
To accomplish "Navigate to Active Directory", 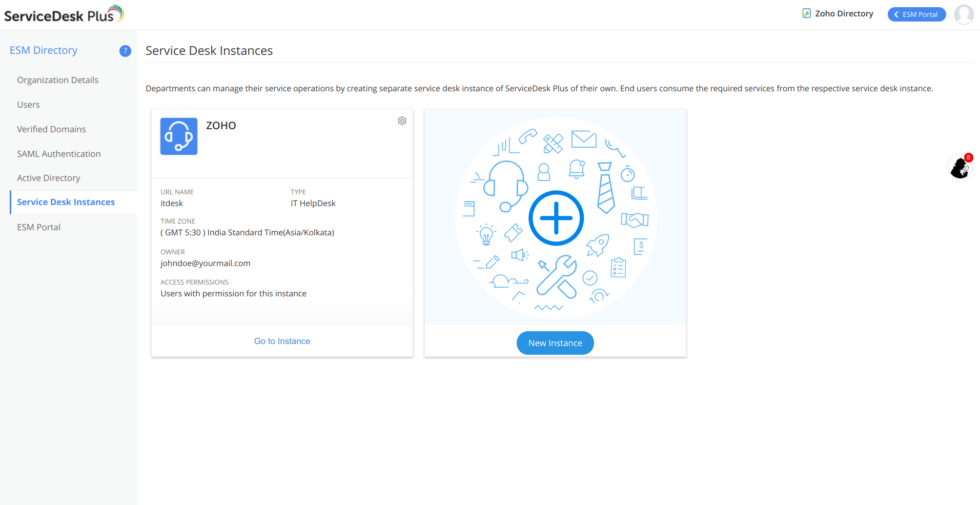I will [49, 178].
